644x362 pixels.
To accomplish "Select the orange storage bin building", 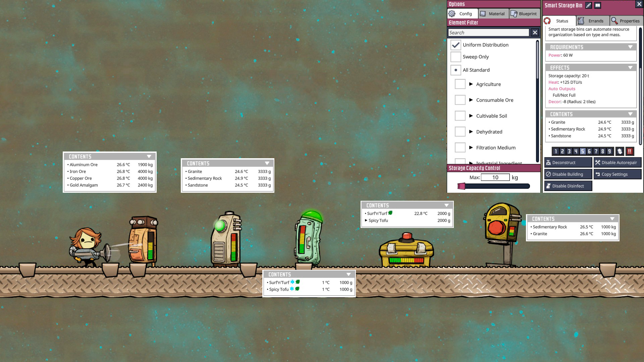I will coord(143,240).
